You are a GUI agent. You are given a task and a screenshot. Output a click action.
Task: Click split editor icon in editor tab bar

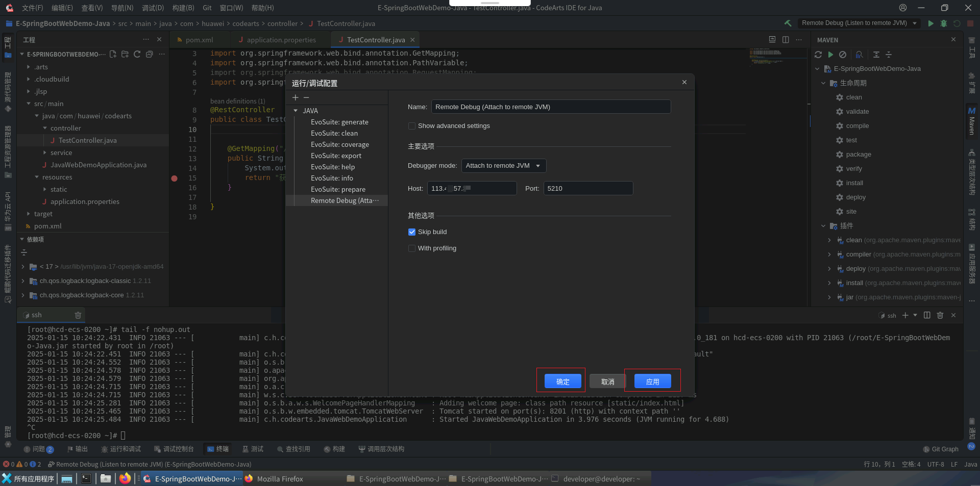[786, 40]
